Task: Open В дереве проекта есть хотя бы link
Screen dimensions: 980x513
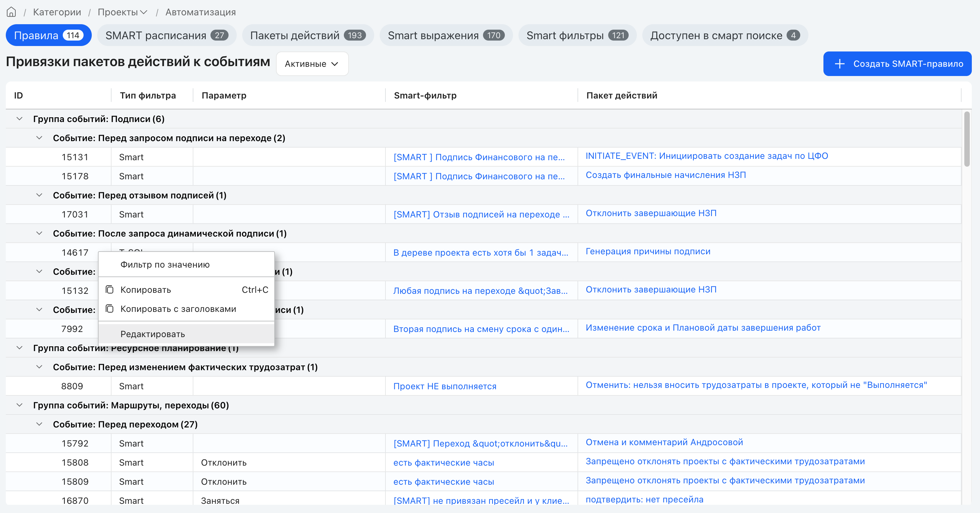Action: [481, 253]
